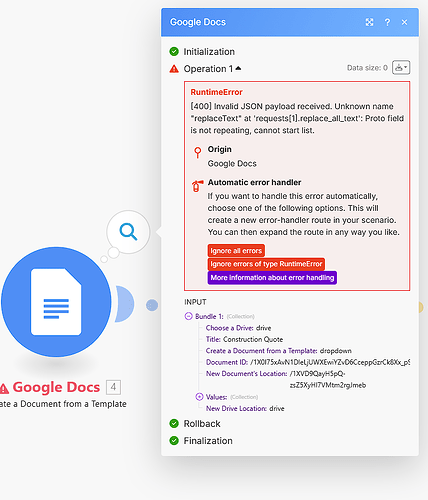This screenshot has height=500, width=428.
Task: Click the module's right connector semicircle
Action: pos(125,304)
